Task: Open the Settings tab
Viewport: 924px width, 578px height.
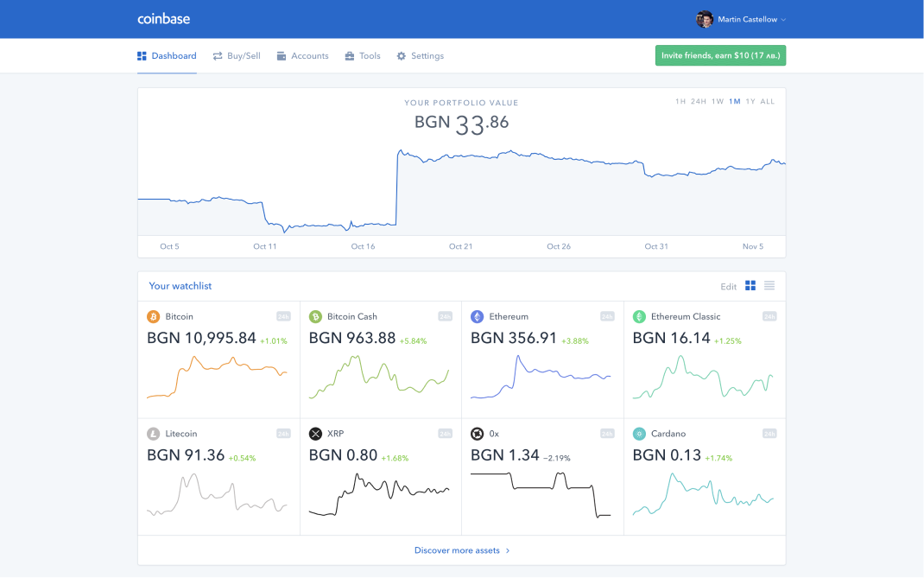Action: [x=421, y=56]
